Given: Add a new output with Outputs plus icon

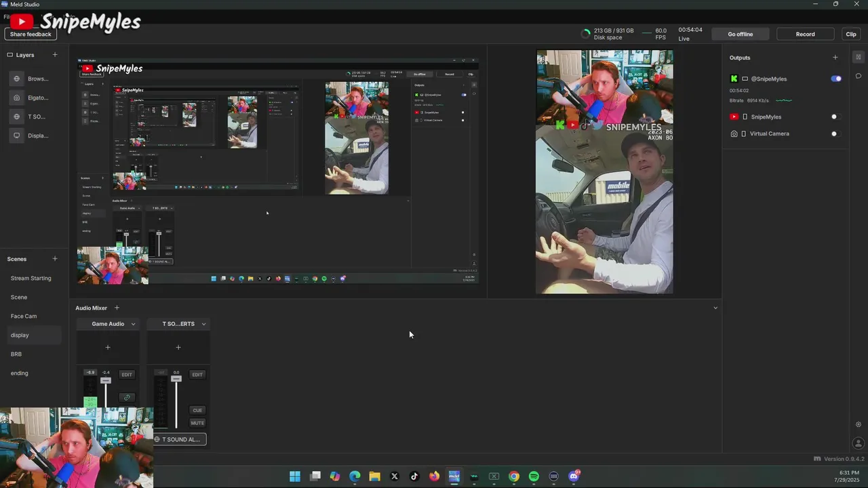Looking at the screenshot, I should coord(835,58).
